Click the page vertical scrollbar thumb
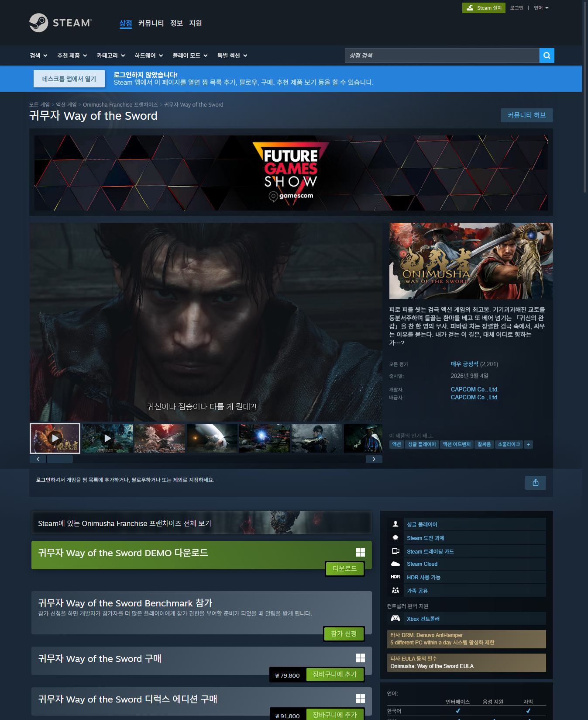 pyautogui.click(x=585, y=96)
